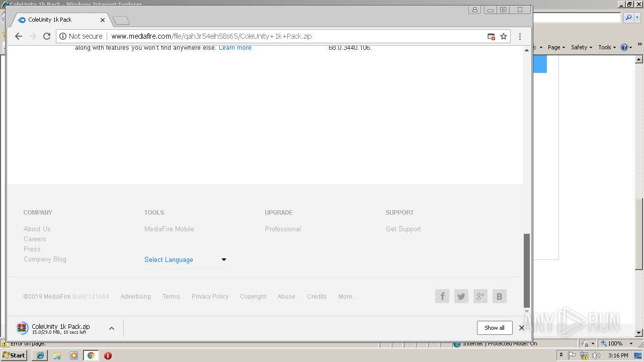Screen dimensions: 644x362
Task: Click the Internet Explorer taskbar icon
Action: 40,355
